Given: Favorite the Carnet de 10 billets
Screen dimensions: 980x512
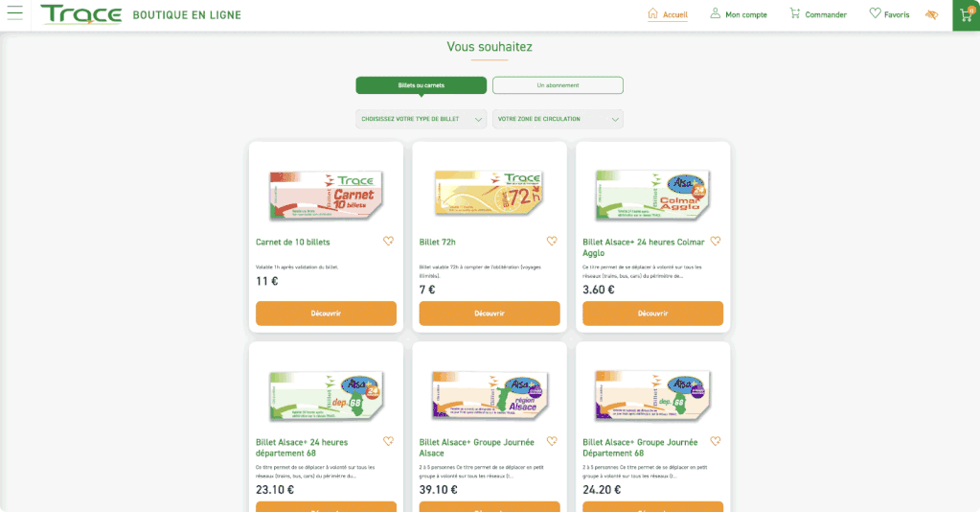Looking at the screenshot, I should [x=388, y=241].
